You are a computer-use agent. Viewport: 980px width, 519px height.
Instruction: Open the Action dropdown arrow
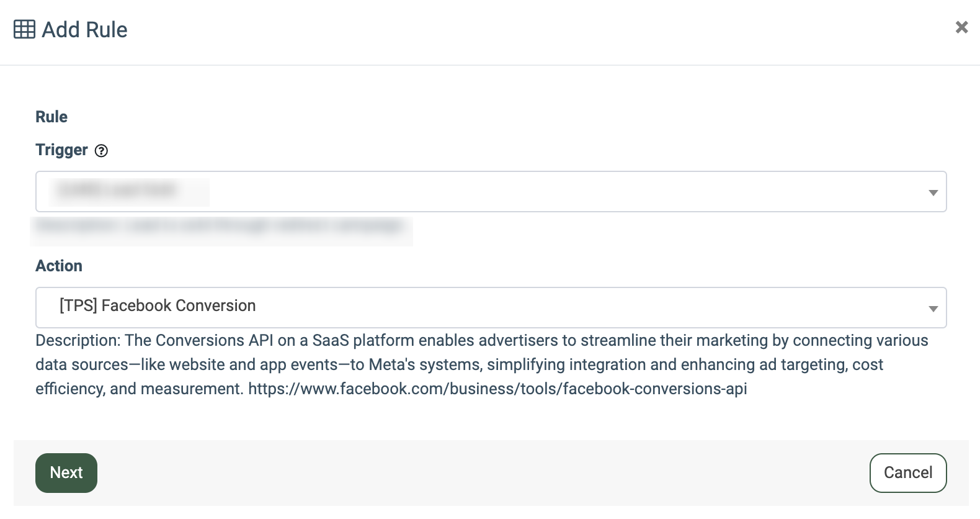point(932,309)
